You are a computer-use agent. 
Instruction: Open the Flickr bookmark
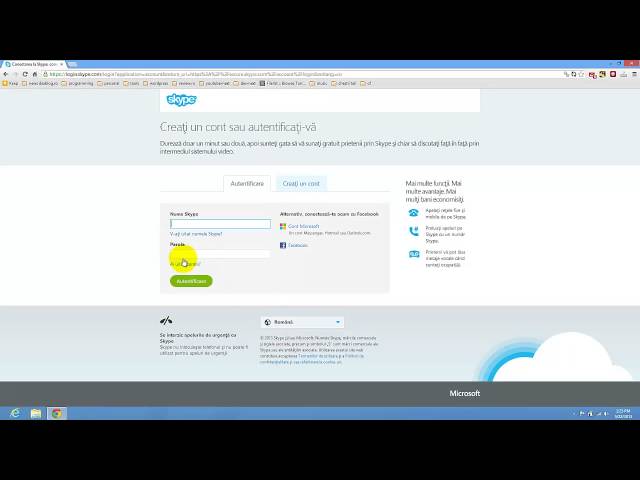click(x=282, y=83)
